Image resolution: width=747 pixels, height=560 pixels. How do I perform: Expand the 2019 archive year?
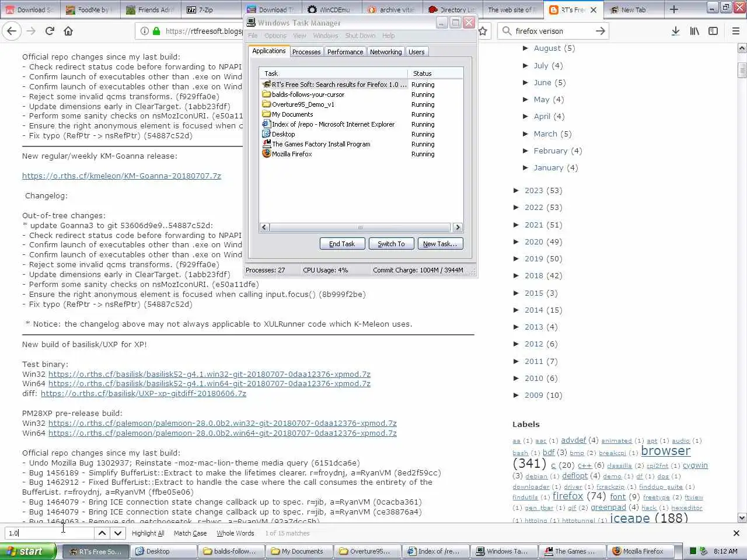[516, 258]
